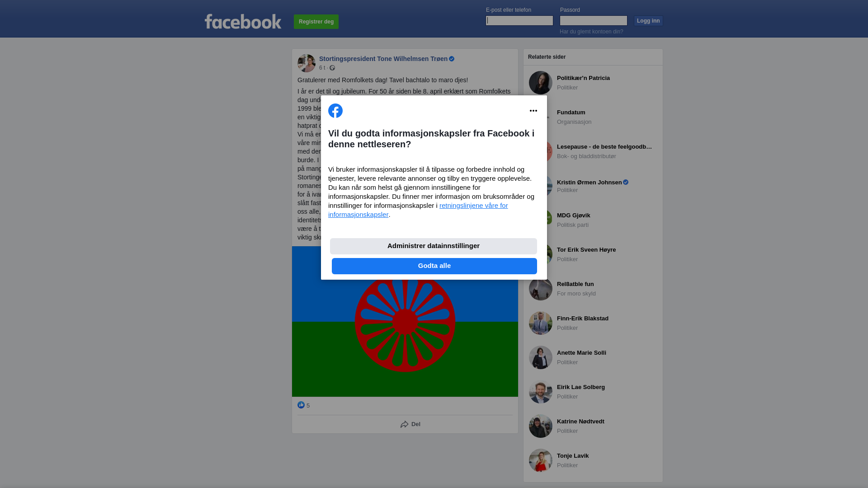This screenshot has height=488, width=868.
Task: Click Registrer deg button
Action: tap(316, 22)
